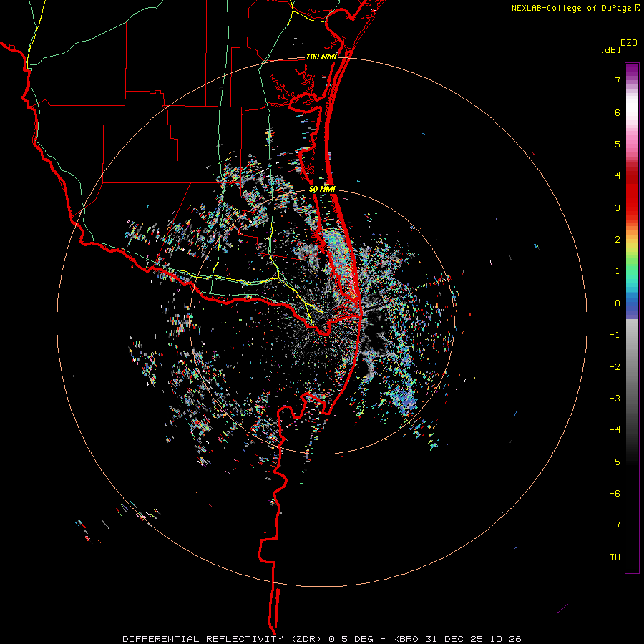Click the -7 value on color scale
644x644 pixels.
tap(615, 525)
